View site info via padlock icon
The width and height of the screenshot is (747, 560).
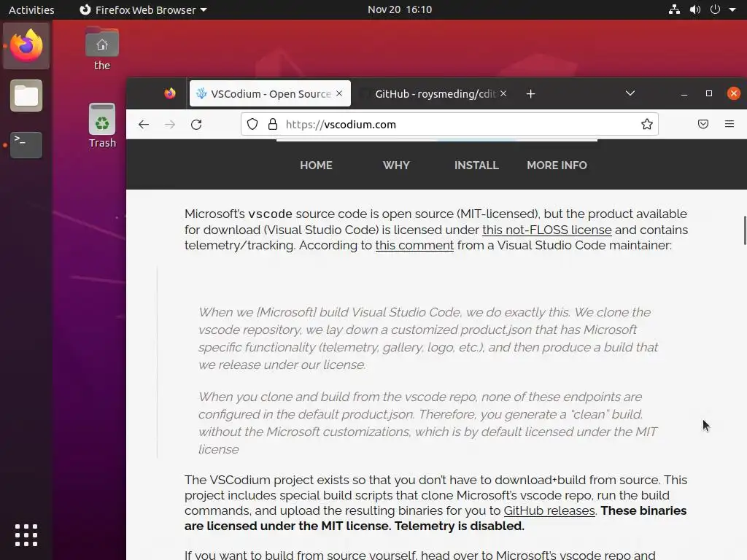pyautogui.click(x=273, y=124)
